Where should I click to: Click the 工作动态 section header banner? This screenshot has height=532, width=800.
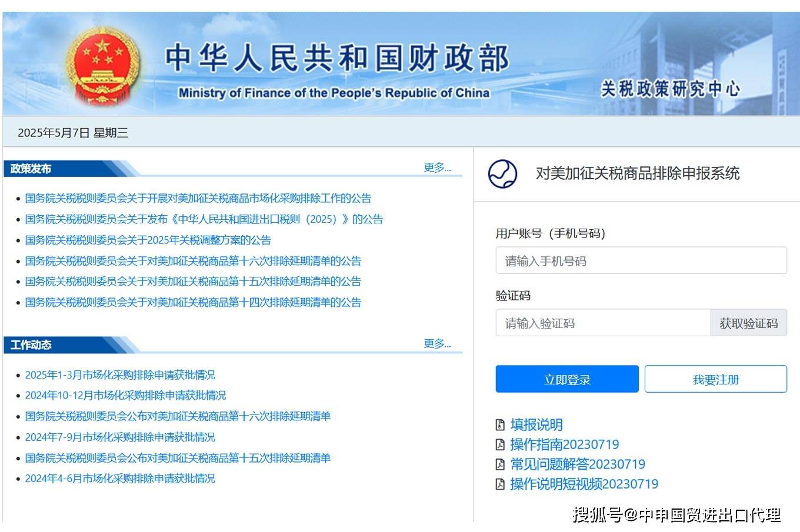pyautogui.click(x=31, y=345)
